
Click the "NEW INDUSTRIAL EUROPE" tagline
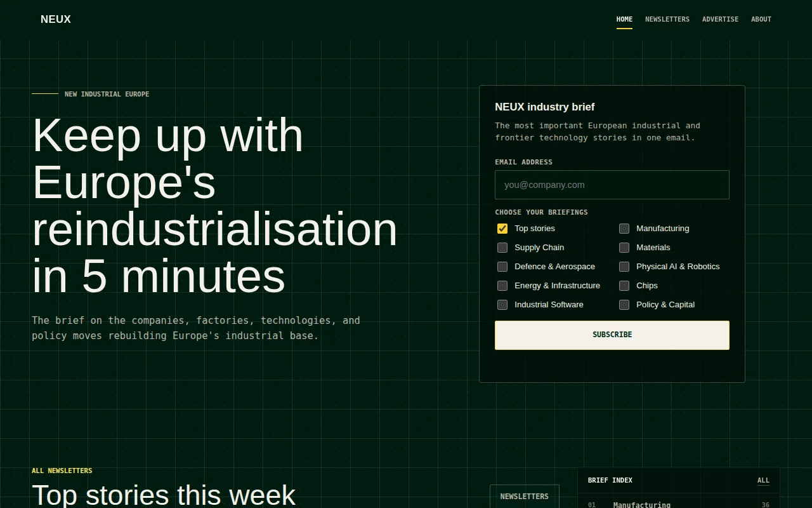click(107, 94)
